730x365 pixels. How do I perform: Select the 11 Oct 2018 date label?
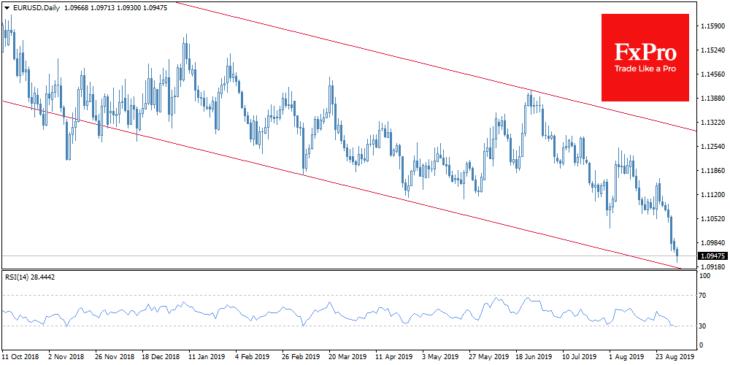pos(20,356)
